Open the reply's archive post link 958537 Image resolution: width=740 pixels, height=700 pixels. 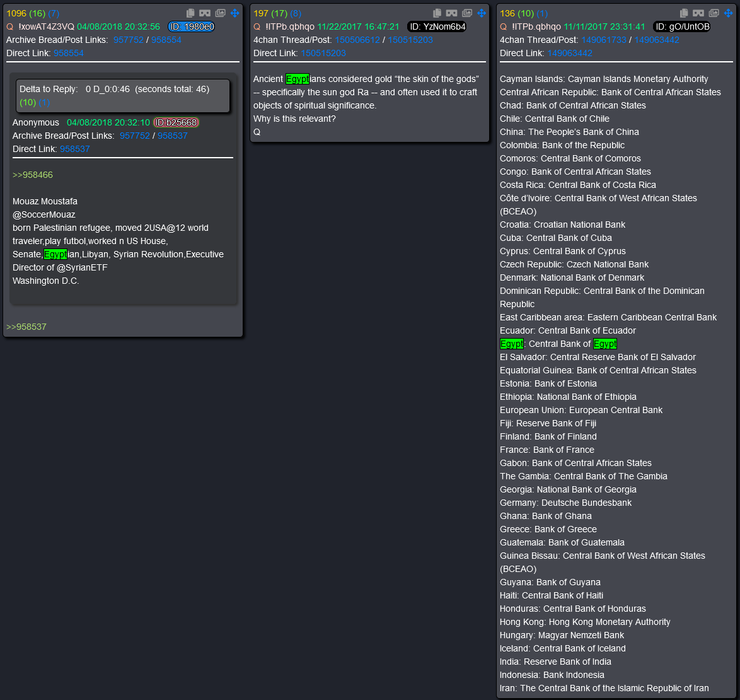point(172,136)
